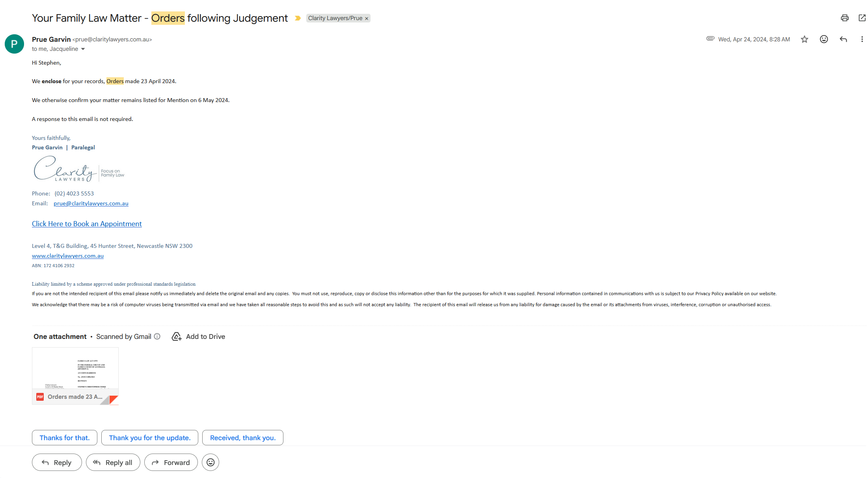Open the More options three-dot menu
The width and height of the screenshot is (868, 478).
(862, 39)
